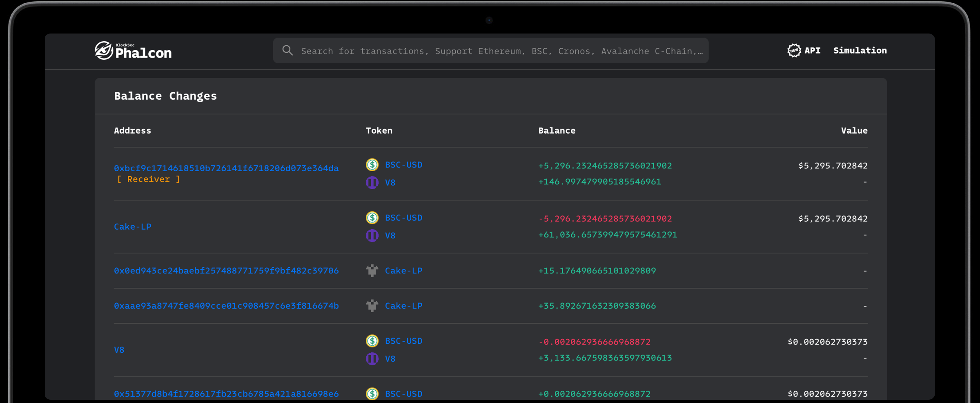Open receiver address 0xbcf9c171...364da
This screenshot has height=403, width=980.
click(x=226, y=168)
